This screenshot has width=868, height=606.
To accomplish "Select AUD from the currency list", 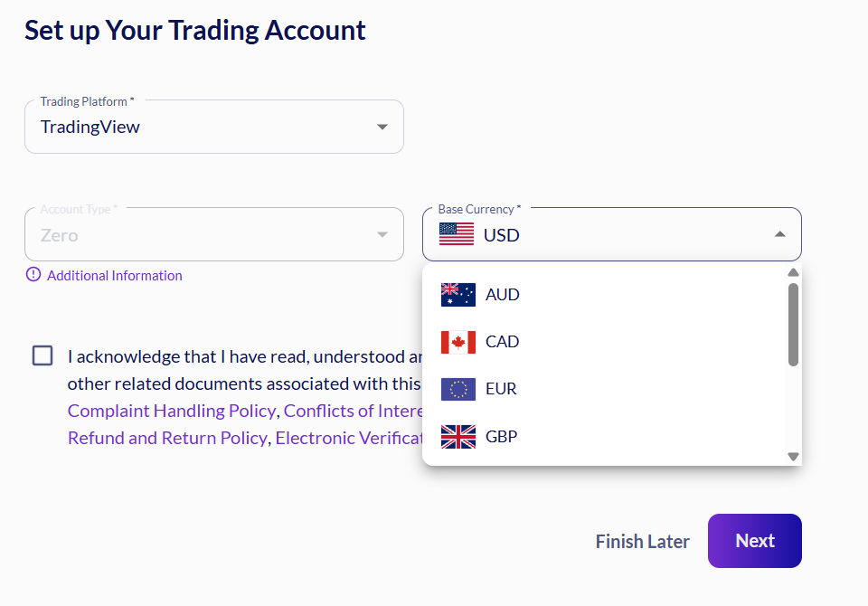I will (x=603, y=295).
